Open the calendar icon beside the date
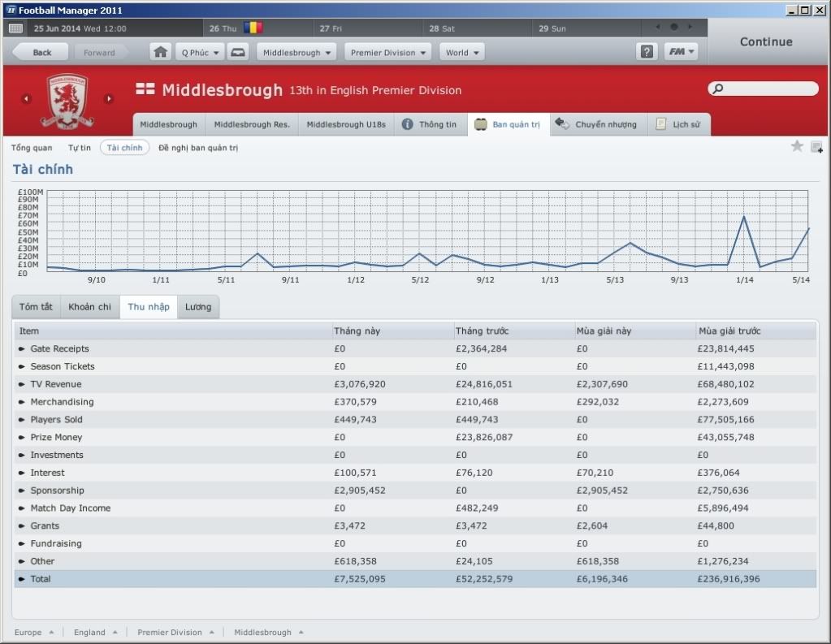831x644 pixels. [16, 28]
